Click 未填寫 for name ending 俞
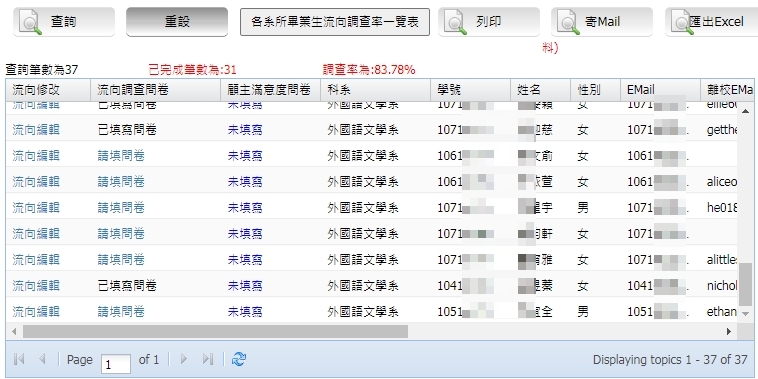Screen dimensions: 758x379 click(x=245, y=156)
